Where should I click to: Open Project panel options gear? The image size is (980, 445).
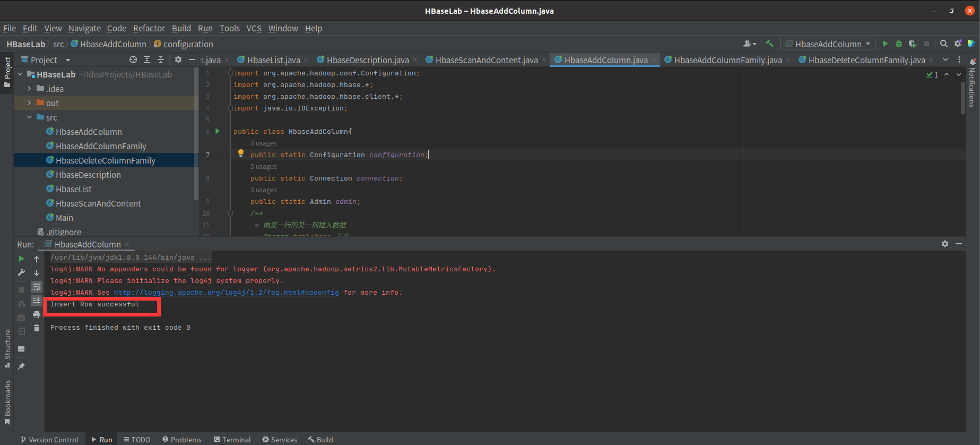(x=178, y=60)
